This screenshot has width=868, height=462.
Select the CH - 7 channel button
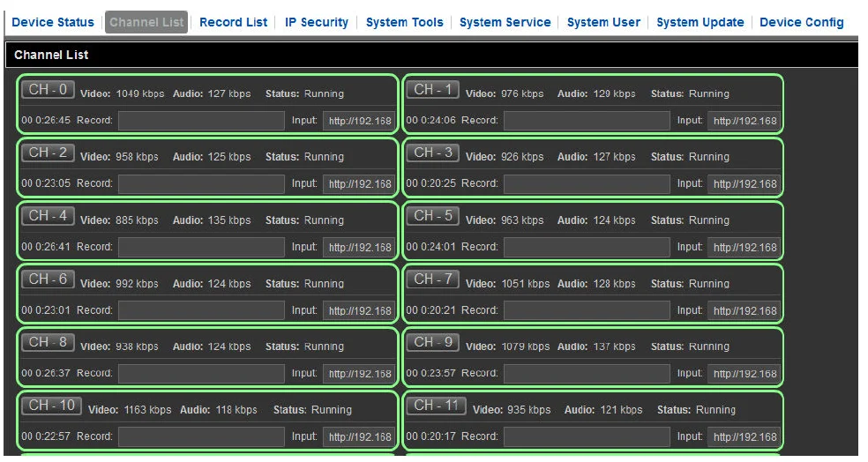pos(432,279)
